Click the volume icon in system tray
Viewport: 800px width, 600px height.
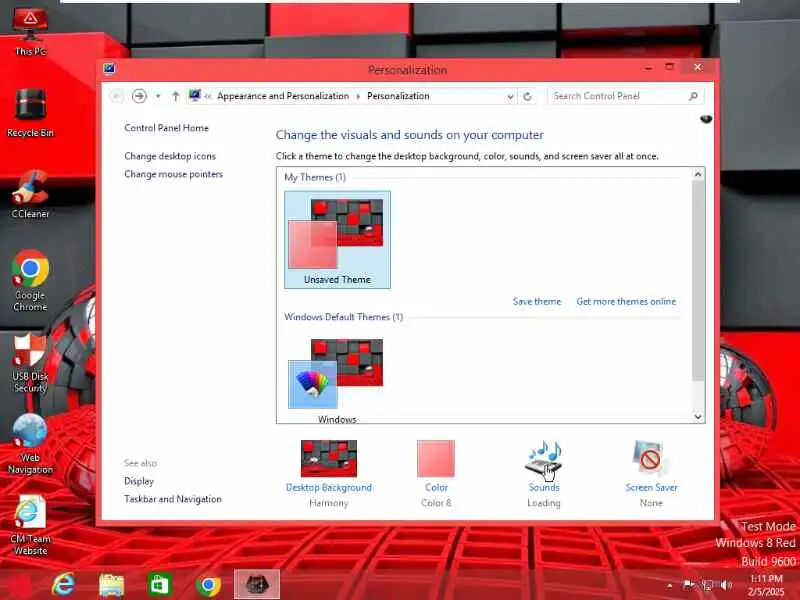pyautogui.click(x=726, y=585)
